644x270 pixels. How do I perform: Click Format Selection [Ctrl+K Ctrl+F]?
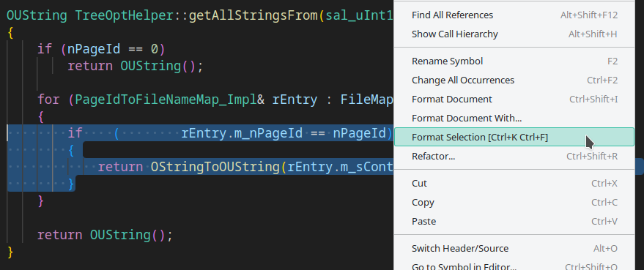point(514,137)
